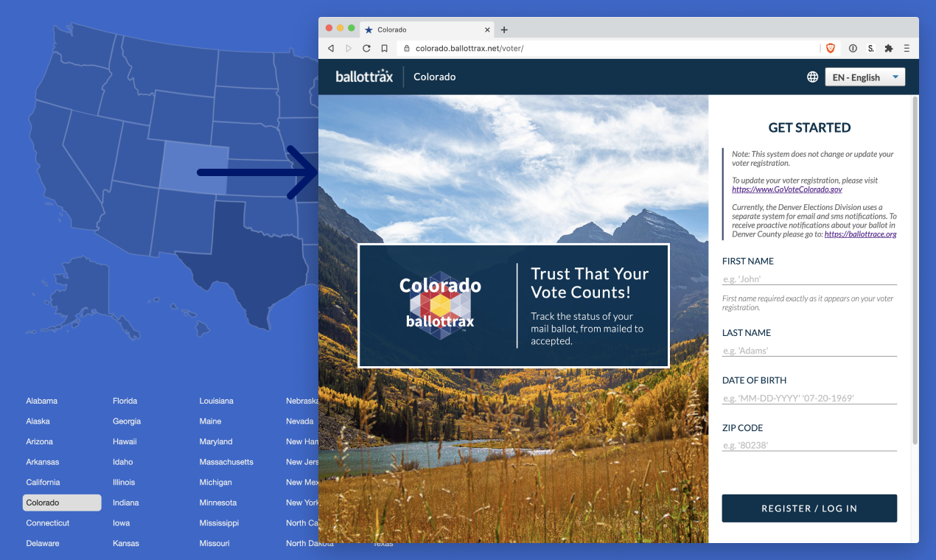This screenshot has width=936, height=560.
Task: Click the lock icon in the address bar
Action: 407,49
